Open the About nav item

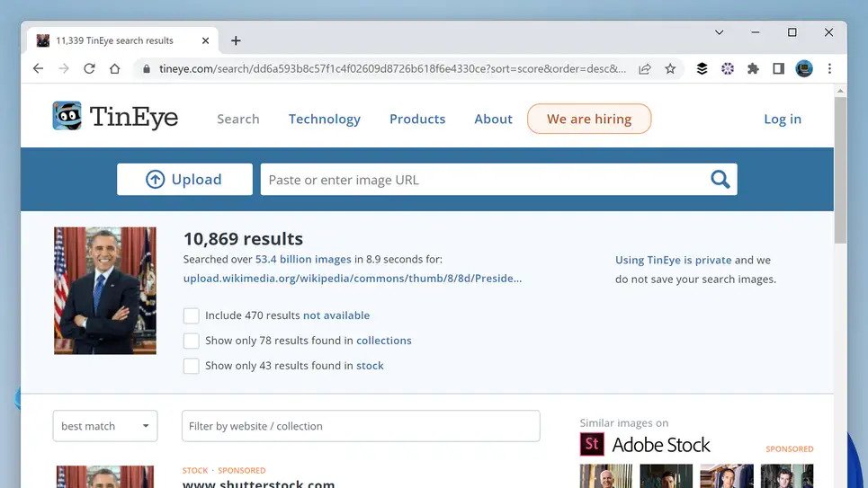click(x=493, y=119)
